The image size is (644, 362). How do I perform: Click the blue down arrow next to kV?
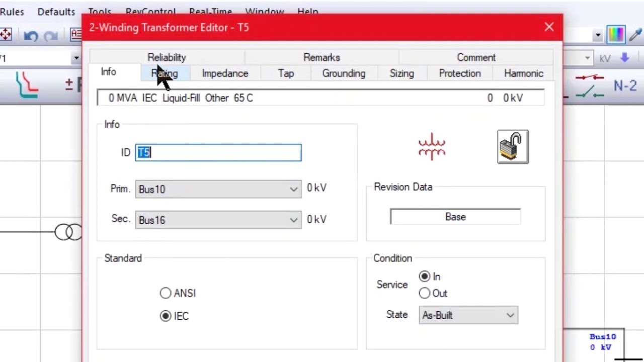click(x=625, y=58)
